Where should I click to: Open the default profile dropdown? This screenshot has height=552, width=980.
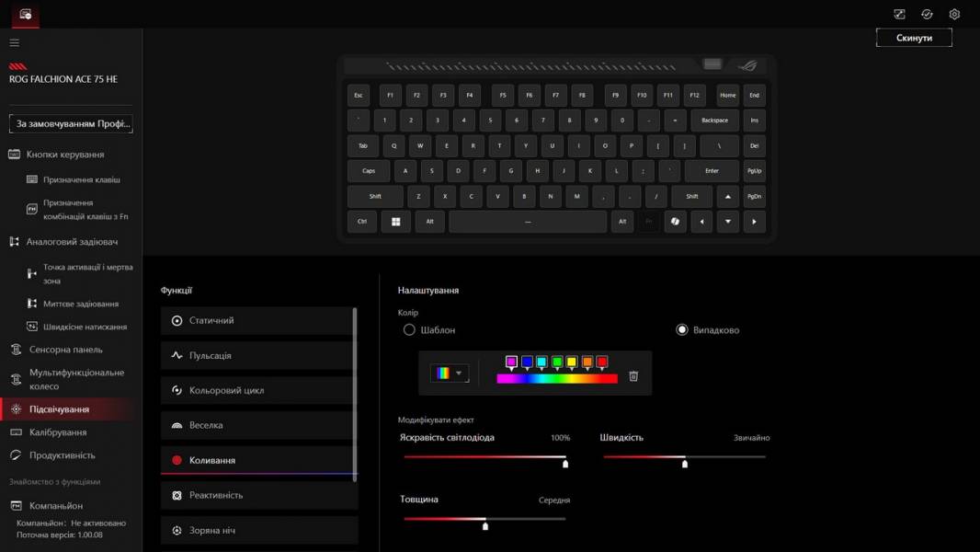click(x=72, y=123)
